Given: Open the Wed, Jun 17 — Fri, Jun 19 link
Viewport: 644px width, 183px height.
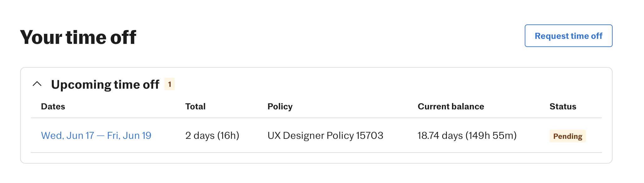Looking at the screenshot, I should pos(96,135).
